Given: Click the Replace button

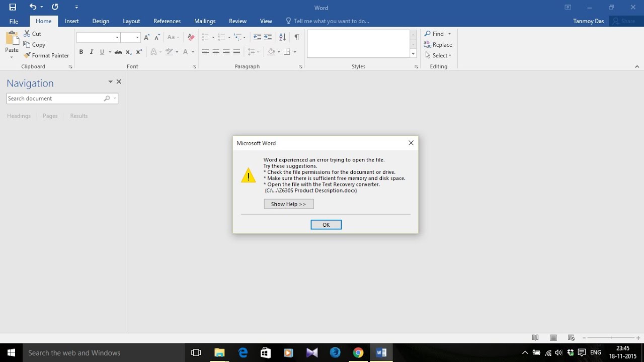Looking at the screenshot, I should [x=438, y=45].
